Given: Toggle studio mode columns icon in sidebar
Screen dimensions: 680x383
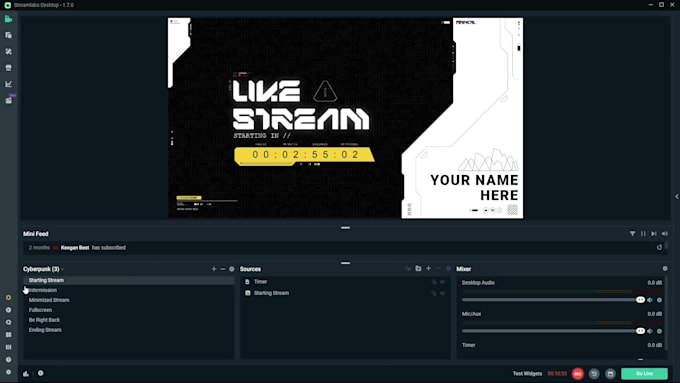Looking at the screenshot, I should coord(8,347).
